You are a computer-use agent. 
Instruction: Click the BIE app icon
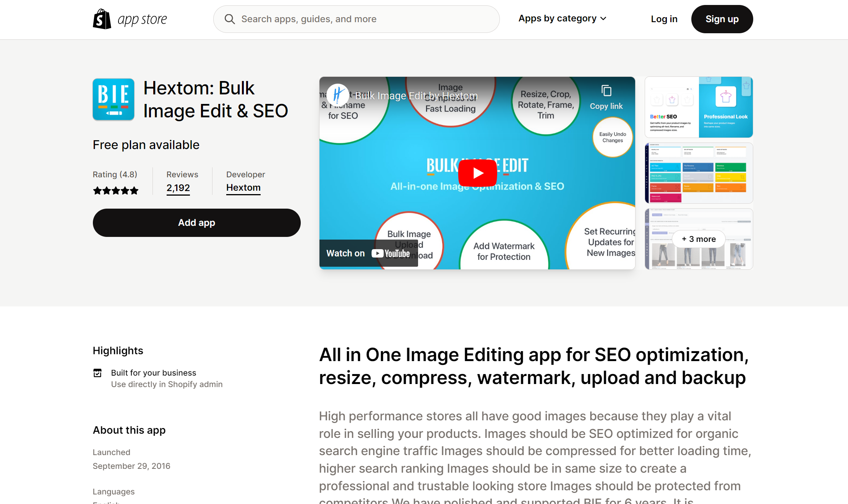tap(113, 100)
